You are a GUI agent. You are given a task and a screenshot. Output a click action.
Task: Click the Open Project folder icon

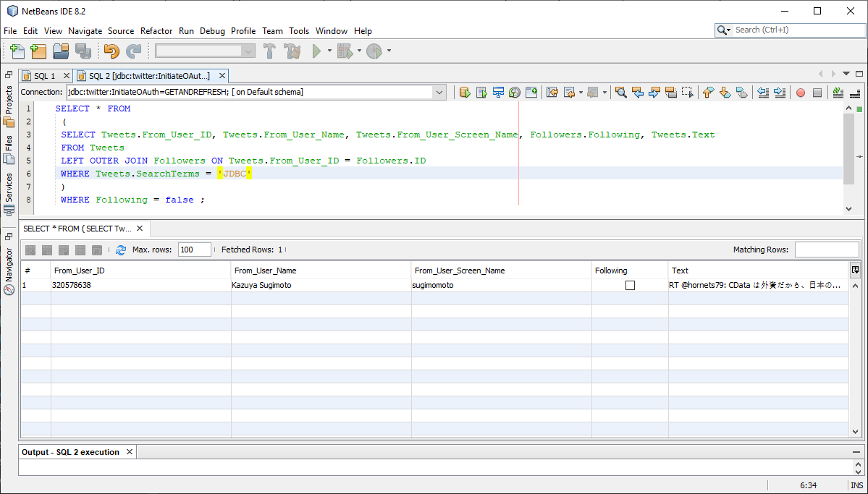[61, 51]
